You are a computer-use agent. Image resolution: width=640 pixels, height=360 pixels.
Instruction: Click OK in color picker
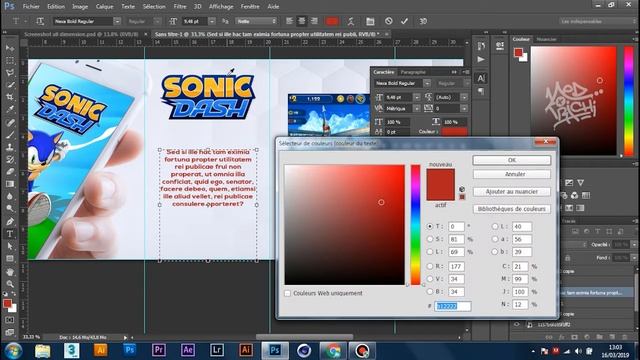coord(512,160)
